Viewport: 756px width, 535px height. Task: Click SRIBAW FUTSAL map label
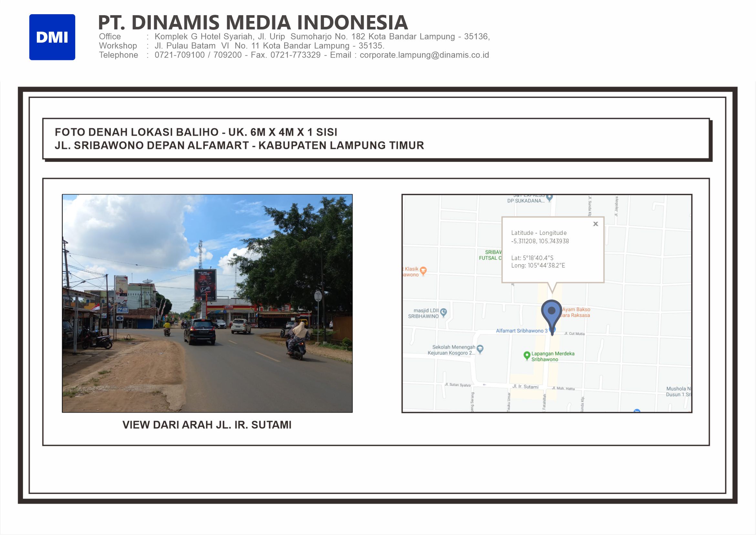[490, 255]
